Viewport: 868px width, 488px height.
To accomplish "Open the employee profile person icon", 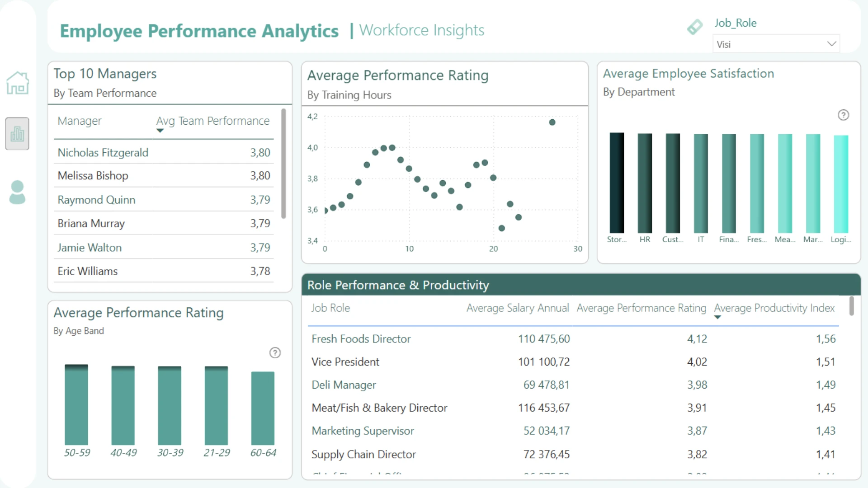I will (17, 192).
